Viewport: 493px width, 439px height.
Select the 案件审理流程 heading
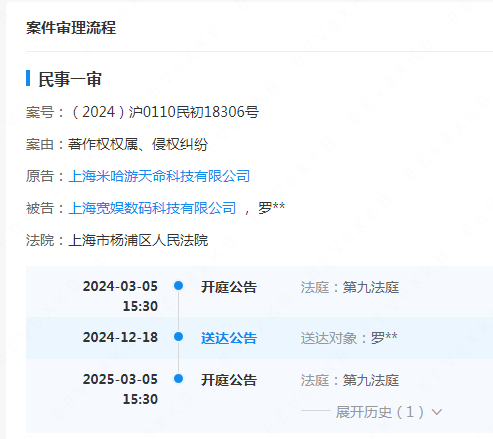pos(71,28)
